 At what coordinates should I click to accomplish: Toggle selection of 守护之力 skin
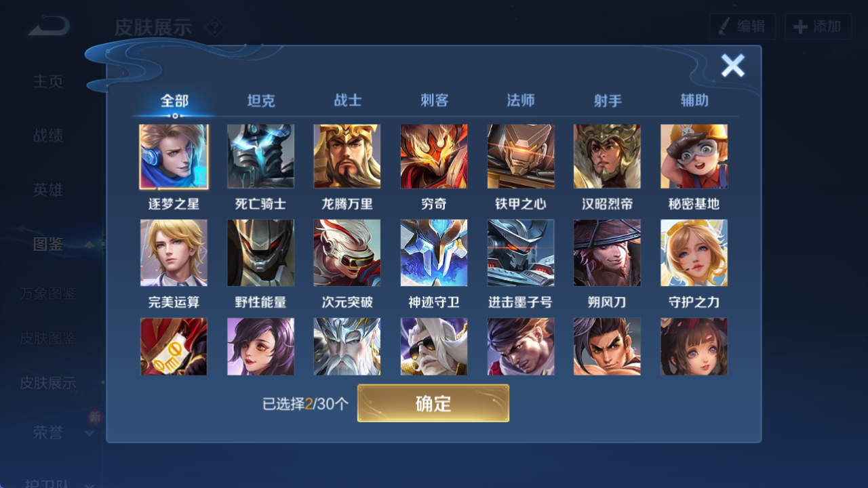[694, 253]
